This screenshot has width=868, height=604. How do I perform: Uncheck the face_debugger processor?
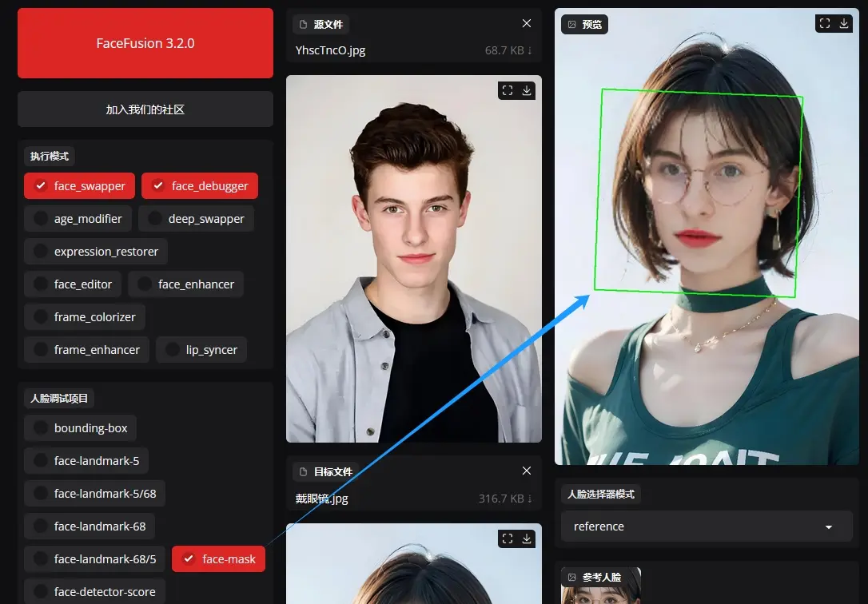pyautogui.click(x=200, y=186)
